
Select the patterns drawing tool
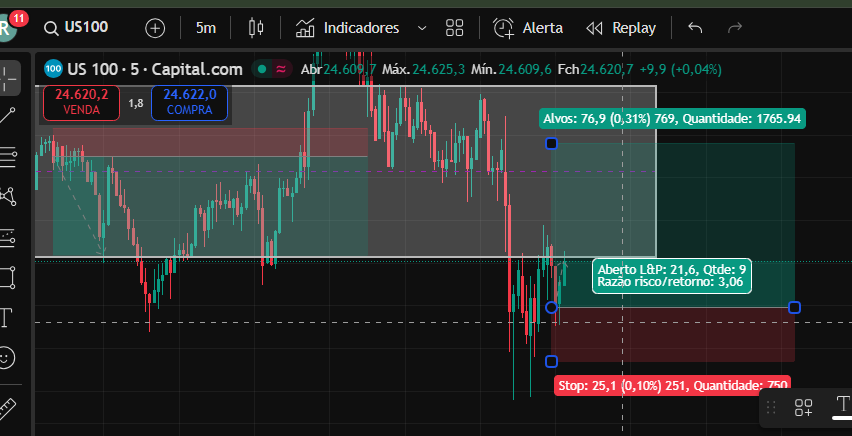coord(8,196)
